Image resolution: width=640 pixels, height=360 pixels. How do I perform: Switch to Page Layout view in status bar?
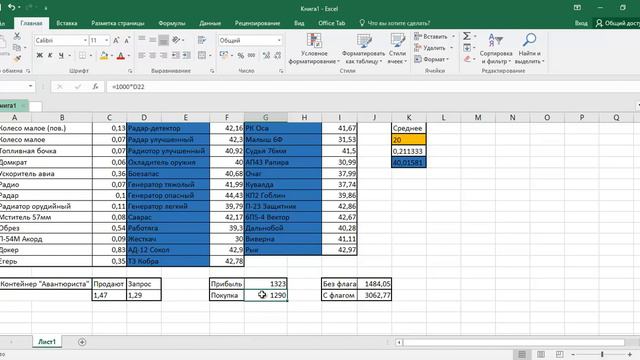click(541, 354)
